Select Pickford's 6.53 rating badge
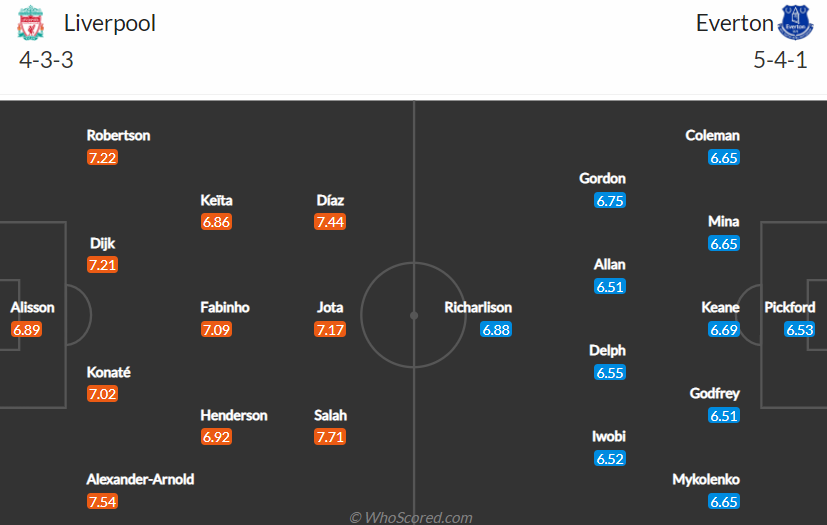The width and height of the screenshot is (827, 525). (x=800, y=330)
